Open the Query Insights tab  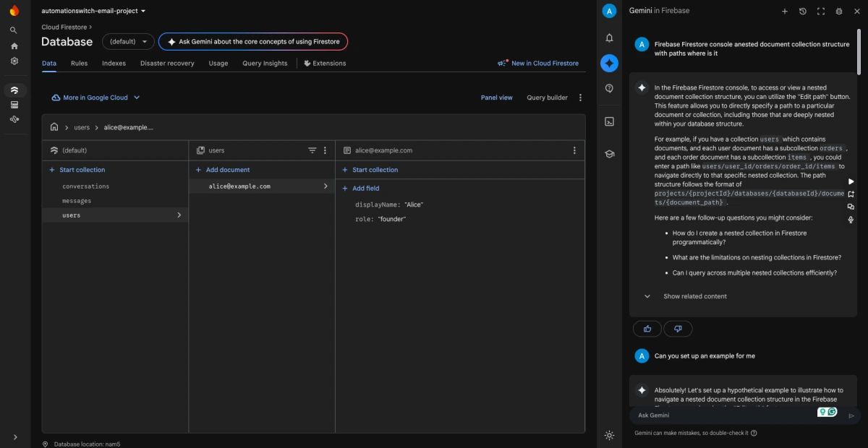coord(265,64)
